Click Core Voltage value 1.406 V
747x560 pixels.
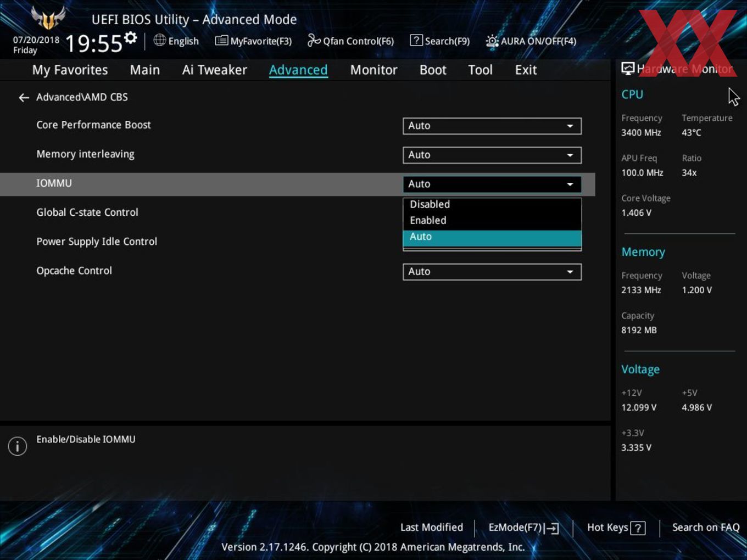(x=636, y=212)
